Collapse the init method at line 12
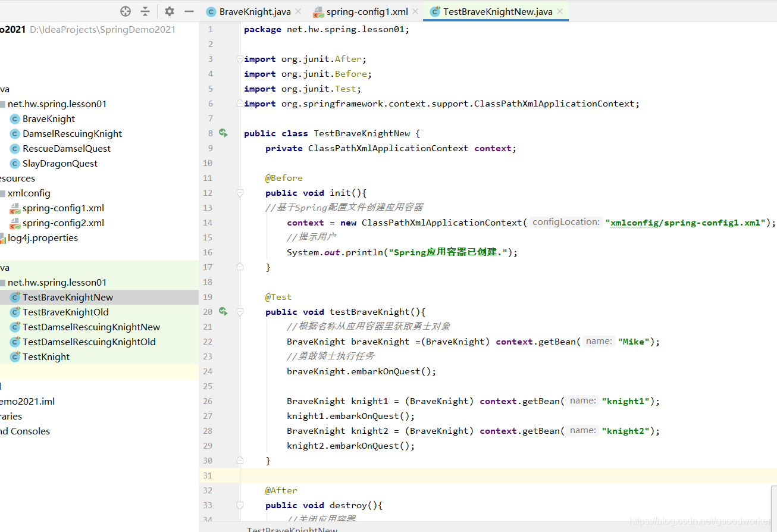Viewport: 777px width, 532px height. [240, 193]
